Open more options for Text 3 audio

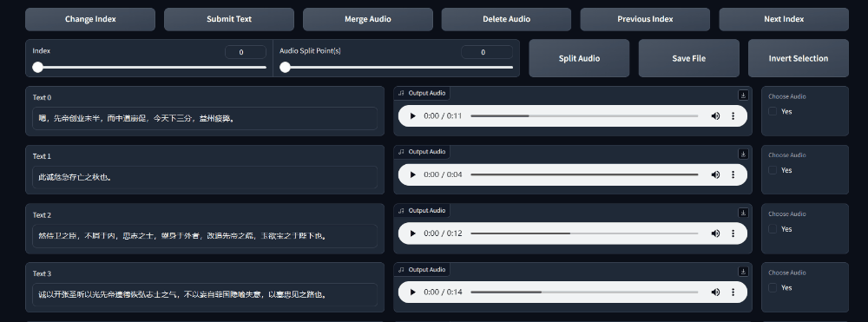[733, 292]
